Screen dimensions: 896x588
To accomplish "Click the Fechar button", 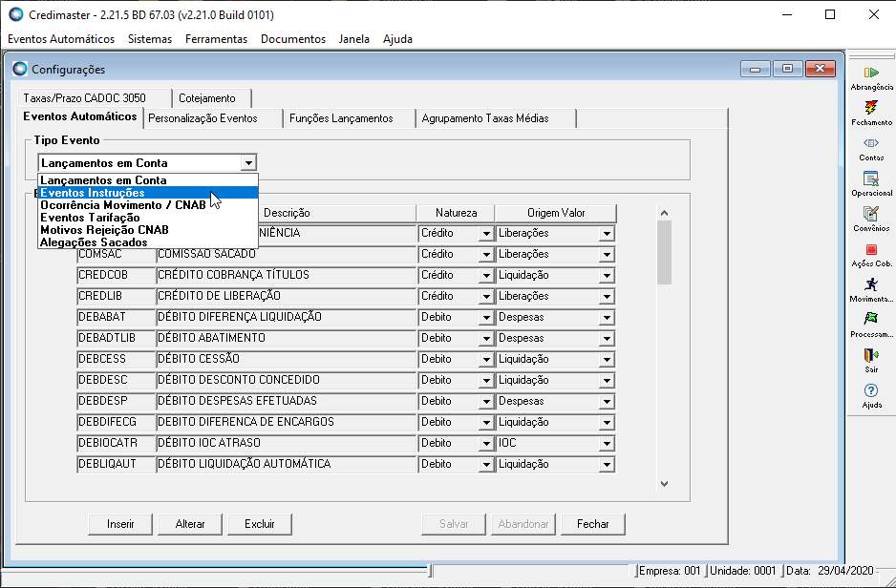I will (593, 524).
